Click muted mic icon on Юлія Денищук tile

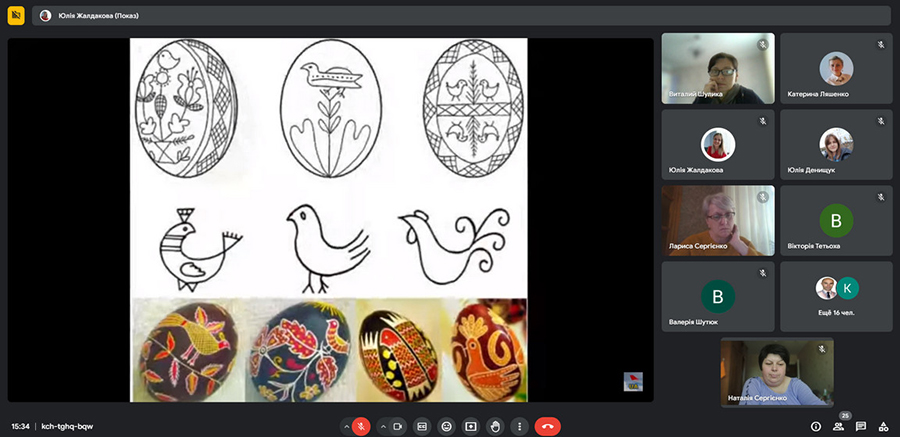(881, 121)
